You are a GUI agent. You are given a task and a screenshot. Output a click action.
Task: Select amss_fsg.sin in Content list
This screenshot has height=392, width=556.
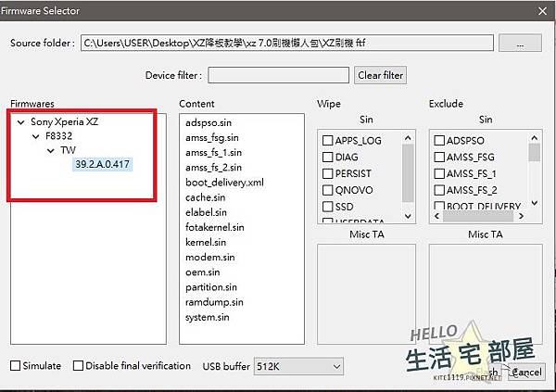click(211, 138)
